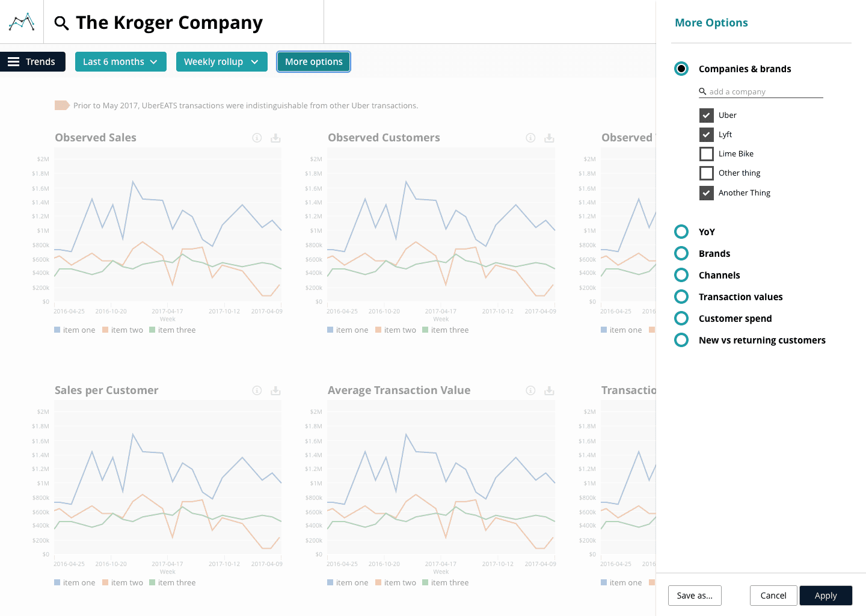866x616 pixels.
Task: Click the Observed Customers chart title
Action: click(384, 138)
